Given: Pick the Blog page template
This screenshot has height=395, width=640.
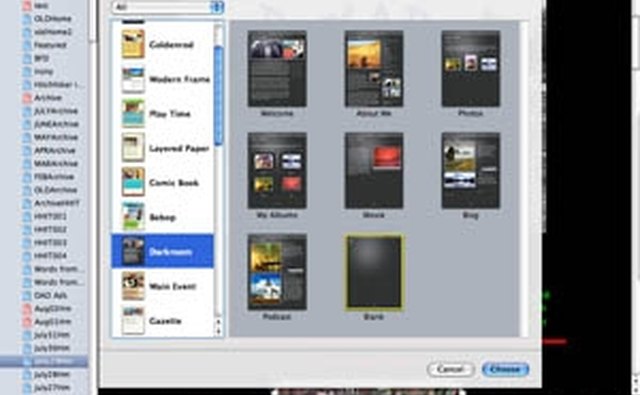Looking at the screenshot, I should 471,171.
